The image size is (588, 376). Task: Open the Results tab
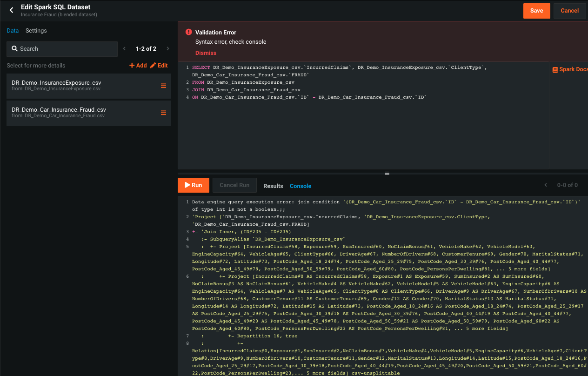pyautogui.click(x=273, y=186)
